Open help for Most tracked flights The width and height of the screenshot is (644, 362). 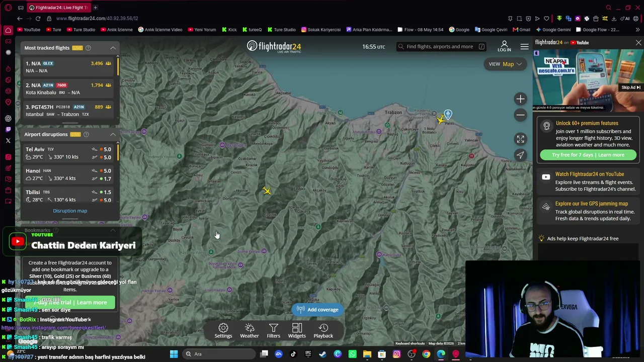(x=88, y=48)
